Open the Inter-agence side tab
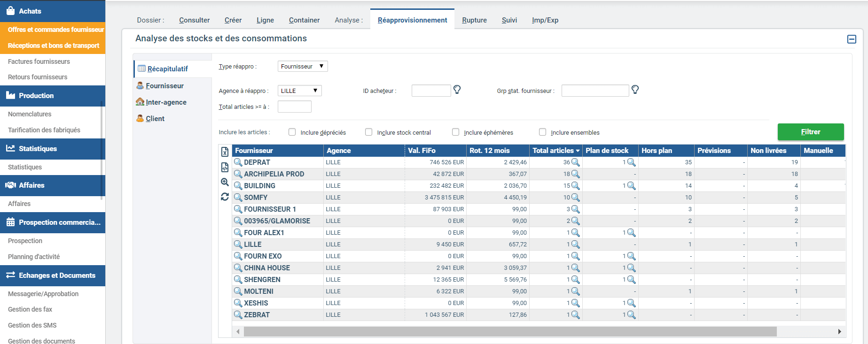The image size is (868, 344). pos(166,102)
